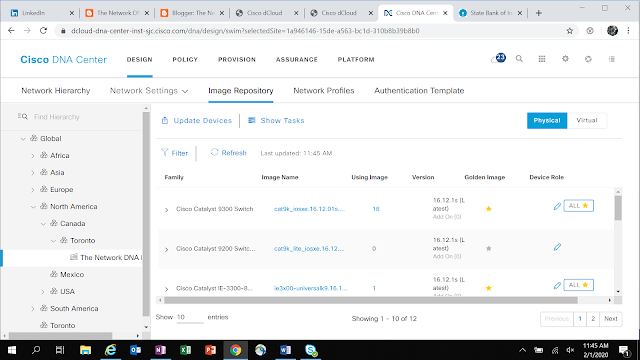Edit device role for Catalyst 9200 row
The width and height of the screenshot is (640, 360).
[557, 247]
